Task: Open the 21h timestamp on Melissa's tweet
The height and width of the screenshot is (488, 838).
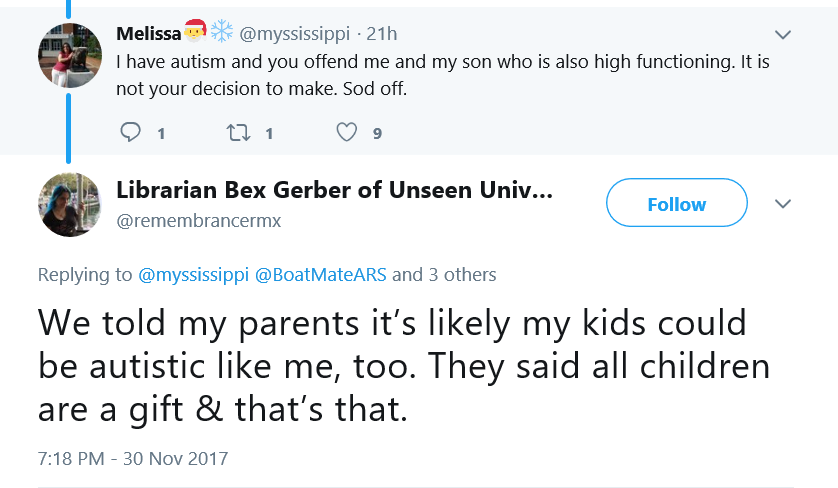Action: [x=382, y=34]
